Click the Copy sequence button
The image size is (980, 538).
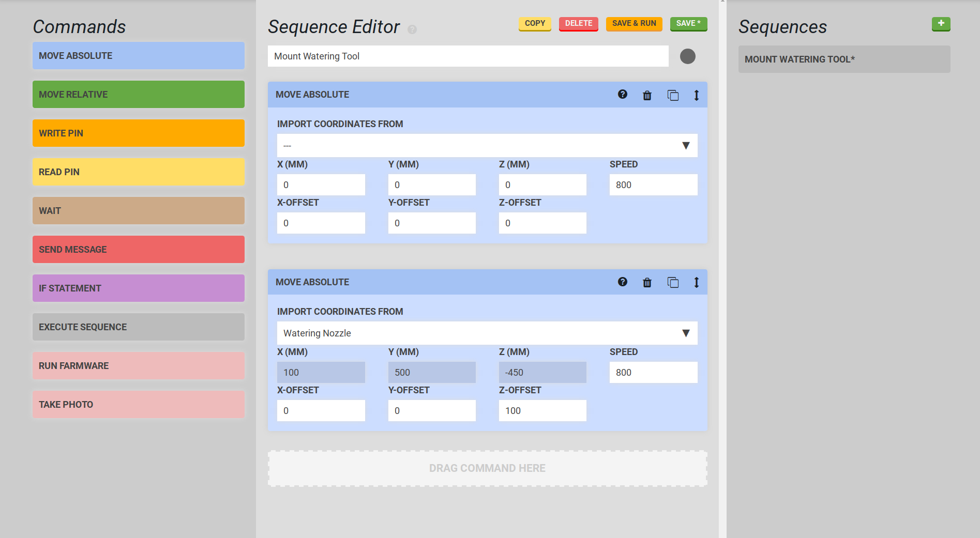(x=535, y=24)
